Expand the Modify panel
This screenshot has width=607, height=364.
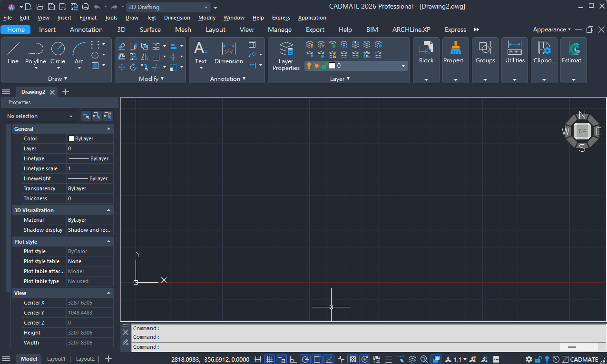click(x=151, y=79)
